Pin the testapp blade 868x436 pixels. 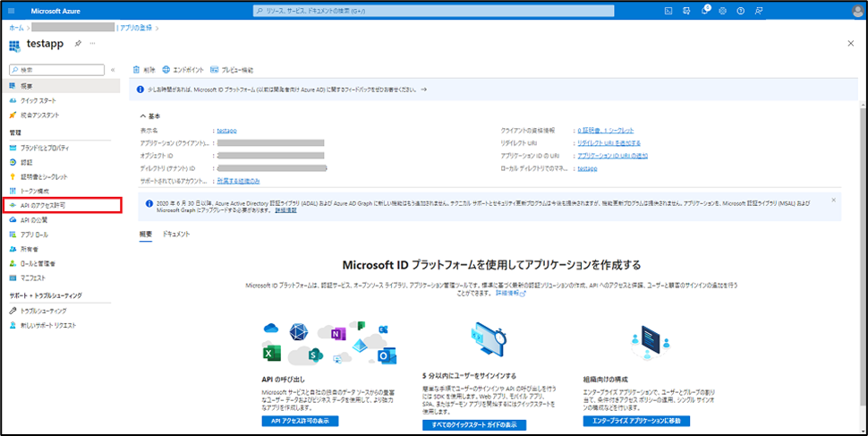coord(78,43)
